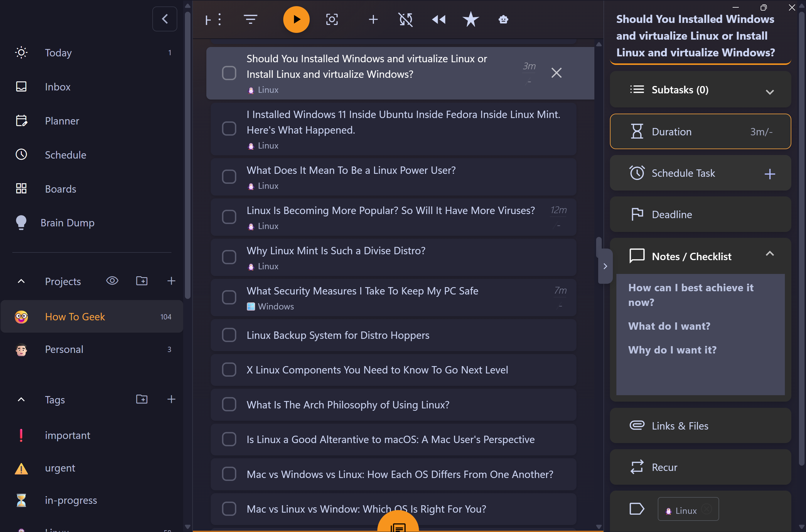Collapse the Notes / Checklist section
The height and width of the screenshot is (532, 806).
(x=769, y=253)
